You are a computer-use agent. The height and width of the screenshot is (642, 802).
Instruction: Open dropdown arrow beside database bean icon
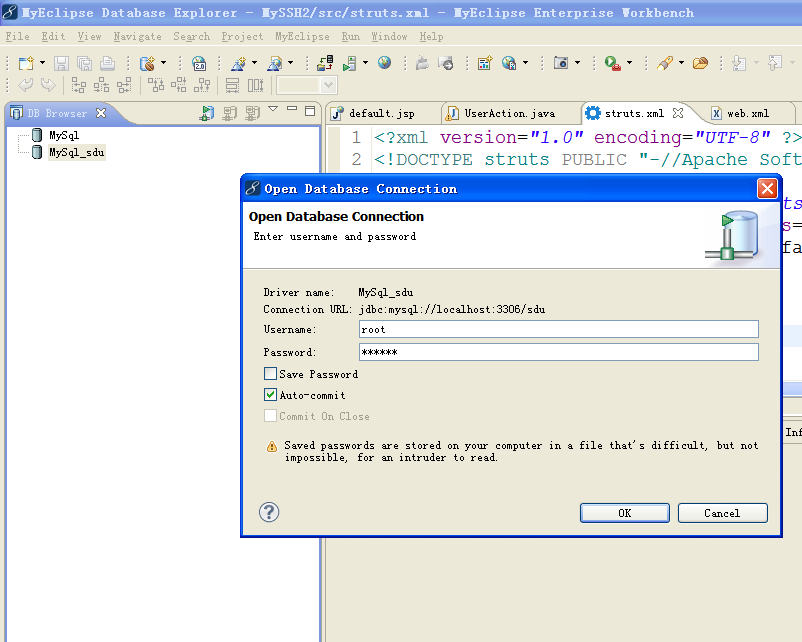pos(163,63)
